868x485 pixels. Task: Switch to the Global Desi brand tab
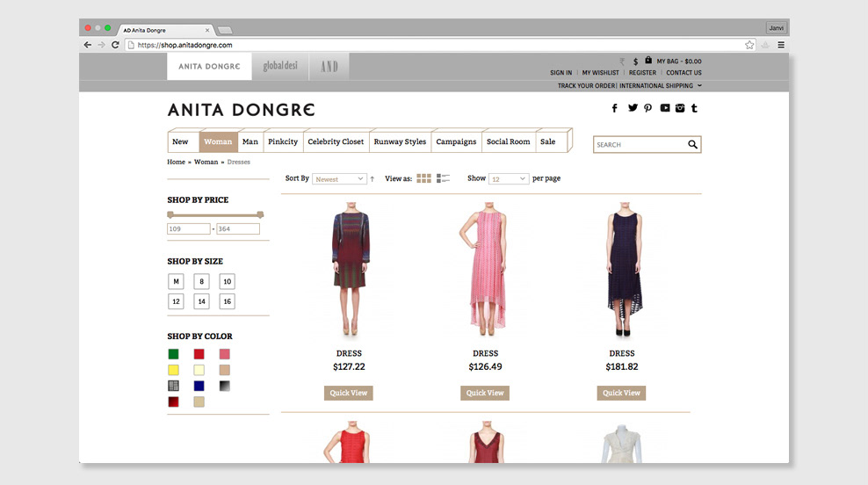pyautogui.click(x=280, y=67)
